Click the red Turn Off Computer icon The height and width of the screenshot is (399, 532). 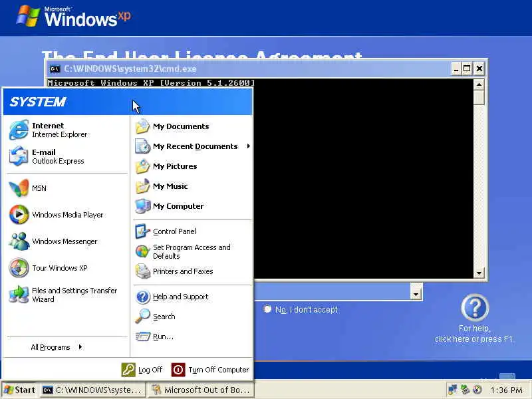coord(178,370)
